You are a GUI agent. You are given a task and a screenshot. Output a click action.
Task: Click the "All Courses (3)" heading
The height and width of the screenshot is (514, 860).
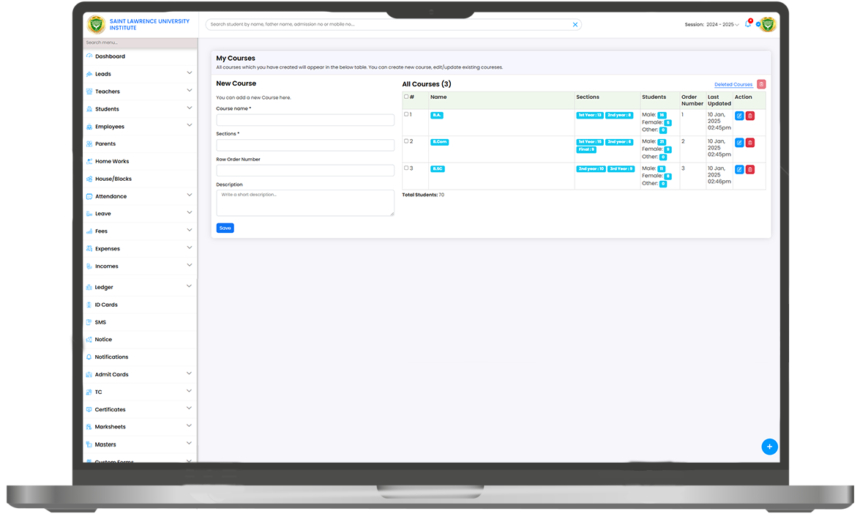pyautogui.click(x=427, y=84)
